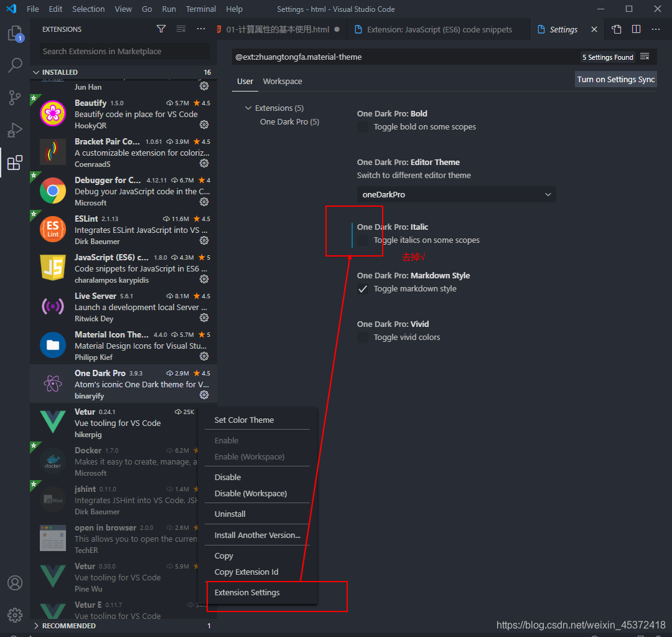
Task: Open the File menu
Action: (32, 9)
